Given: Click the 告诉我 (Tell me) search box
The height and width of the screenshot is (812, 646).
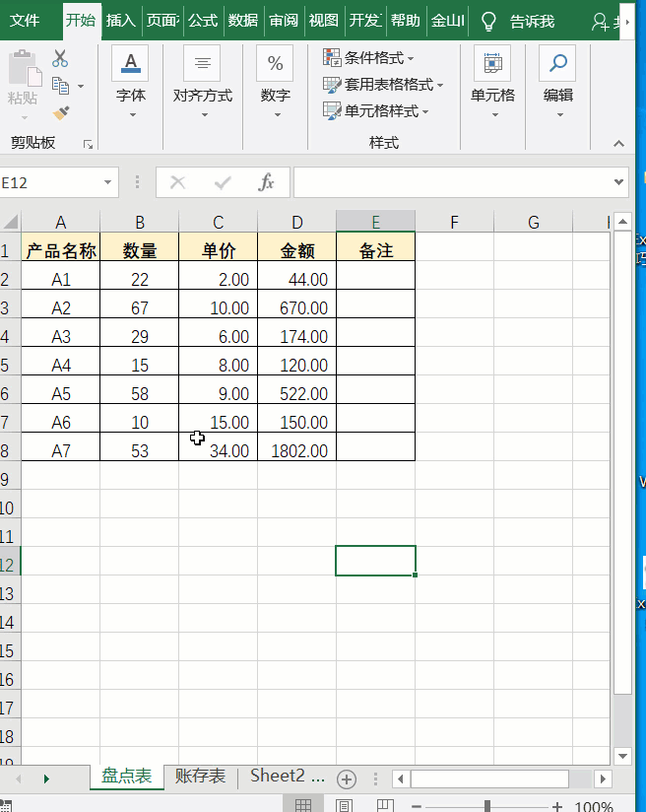Looking at the screenshot, I should [532, 22].
